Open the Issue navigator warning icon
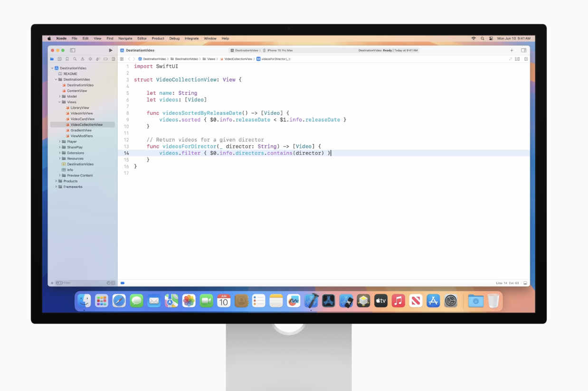This screenshot has width=588, height=391. pos(82,59)
